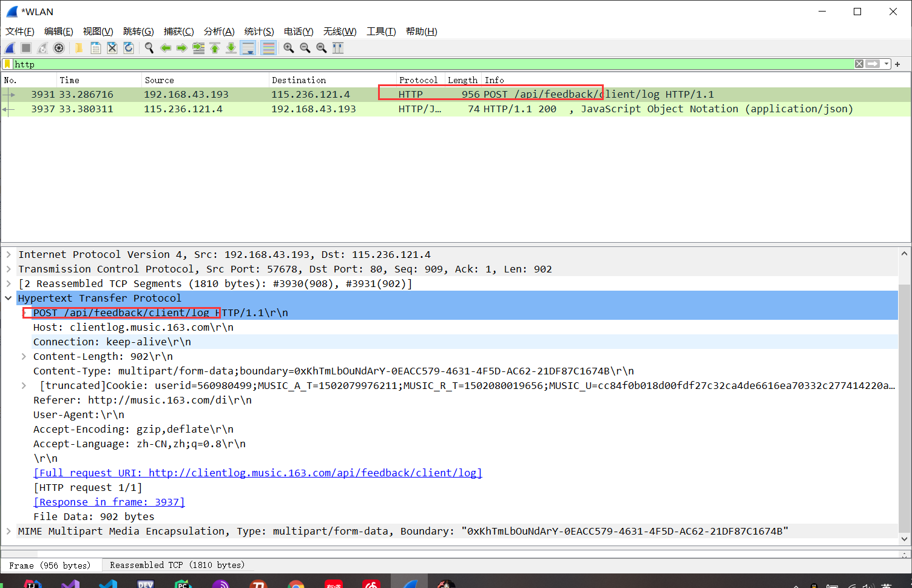Open the 文件(F) menu
The image size is (912, 588).
pyautogui.click(x=20, y=32)
